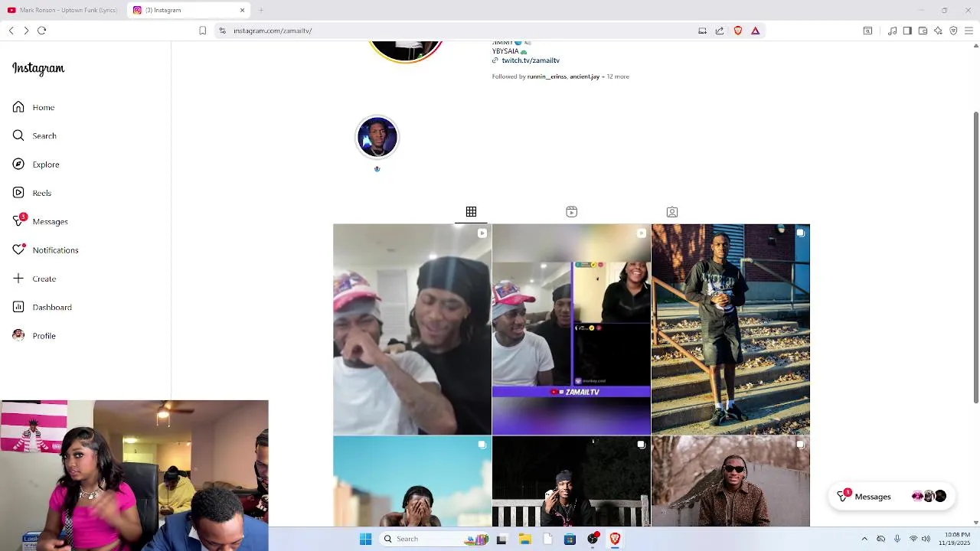Open the blue-sky post with covered face
Image resolution: width=980 pixels, height=551 pixels.
(412, 481)
